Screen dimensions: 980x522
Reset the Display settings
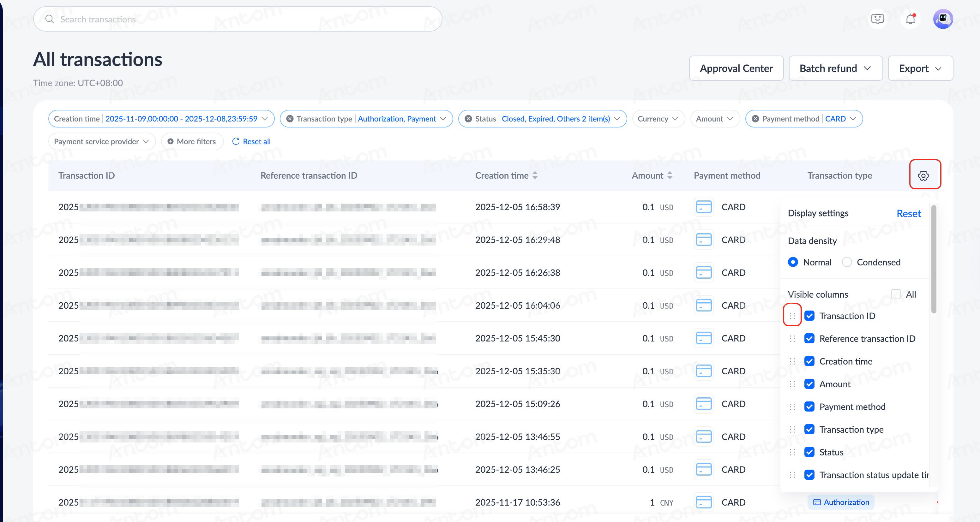tap(909, 213)
